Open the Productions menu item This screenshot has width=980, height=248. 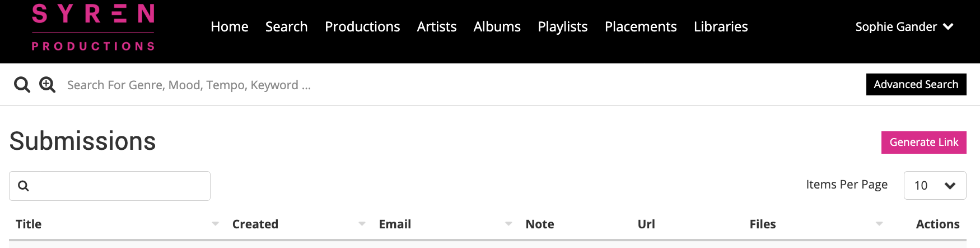tap(362, 26)
